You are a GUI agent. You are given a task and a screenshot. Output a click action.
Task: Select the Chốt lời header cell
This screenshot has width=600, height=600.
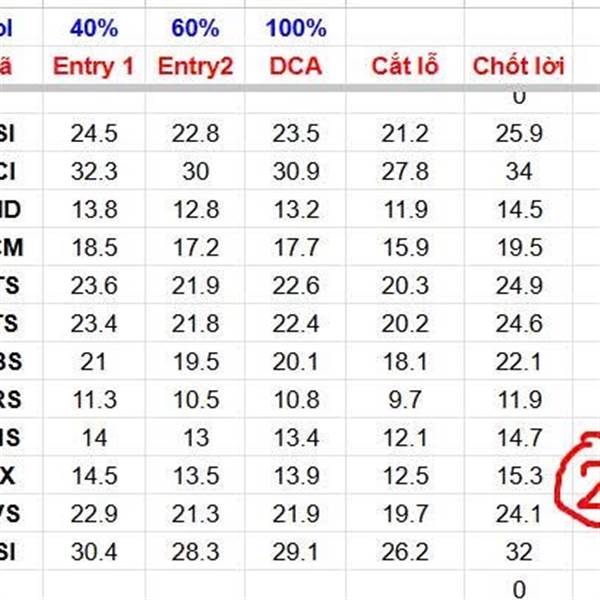coord(517,67)
